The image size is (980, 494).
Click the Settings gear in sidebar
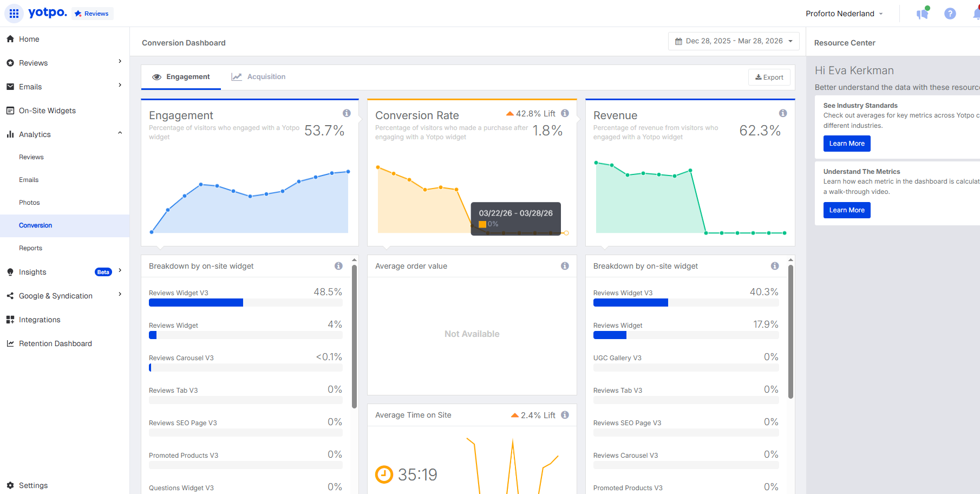pyautogui.click(x=10, y=485)
